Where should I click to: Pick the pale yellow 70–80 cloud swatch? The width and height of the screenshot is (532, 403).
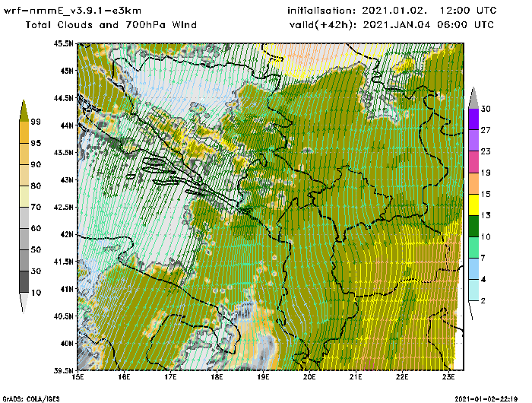click(24, 197)
